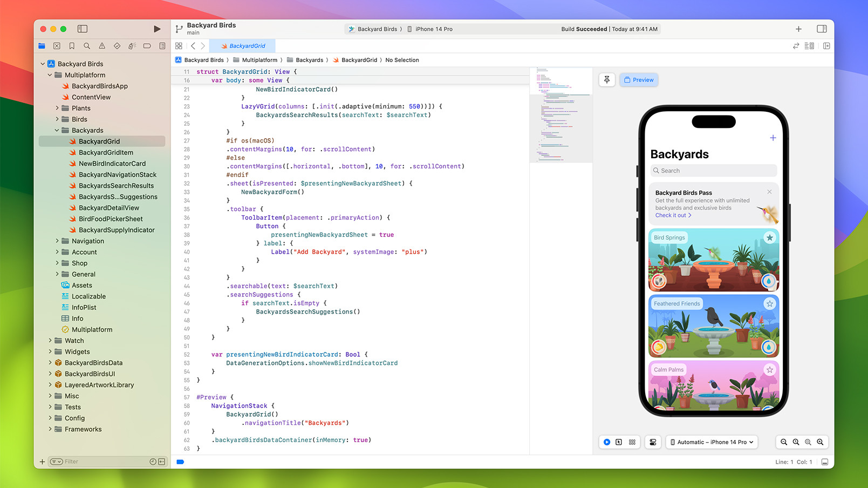The height and width of the screenshot is (488, 868).
Task: Show the Bookmark navigator
Action: 72,46
